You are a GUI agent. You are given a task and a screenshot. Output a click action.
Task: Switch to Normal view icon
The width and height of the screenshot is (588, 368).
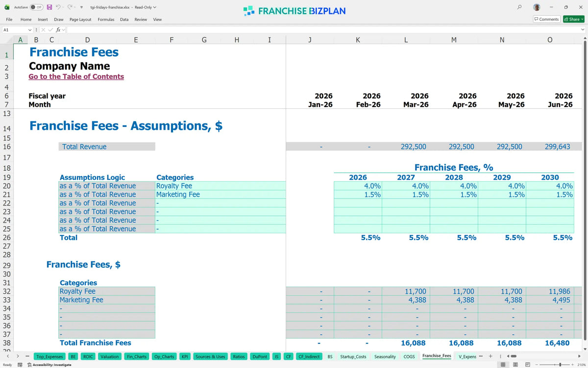click(503, 365)
